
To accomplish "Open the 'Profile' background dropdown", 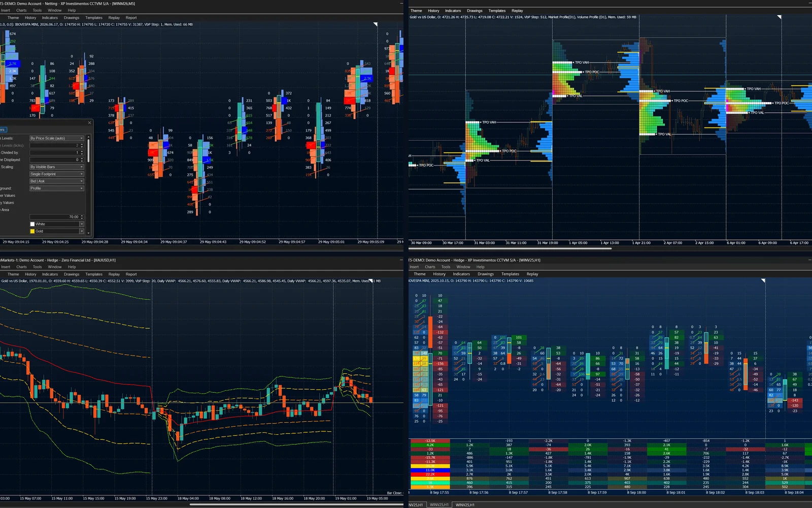I will tap(56, 188).
